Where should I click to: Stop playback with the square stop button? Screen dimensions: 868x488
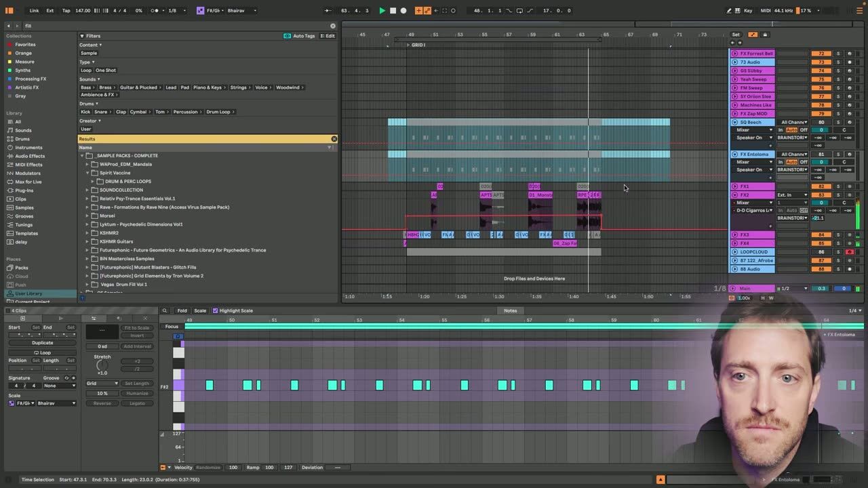tap(393, 11)
